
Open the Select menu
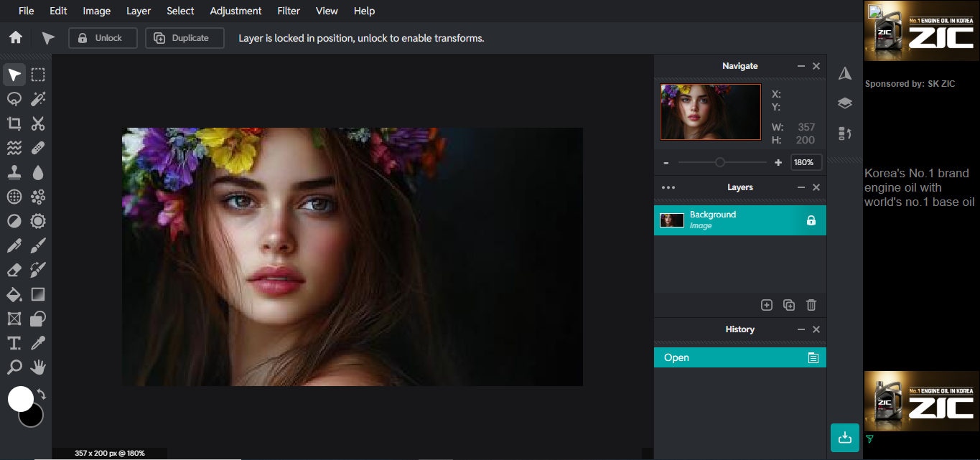(180, 11)
